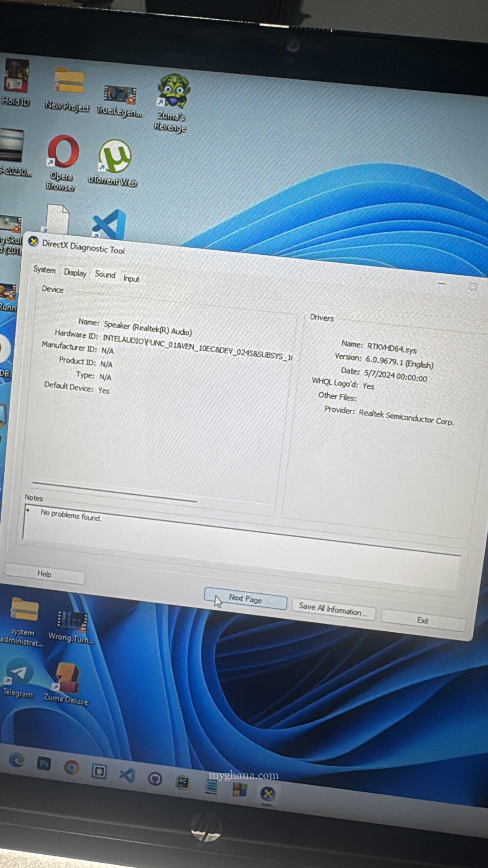Go to the Input tab
The image size is (488, 868).
(x=131, y=278)
